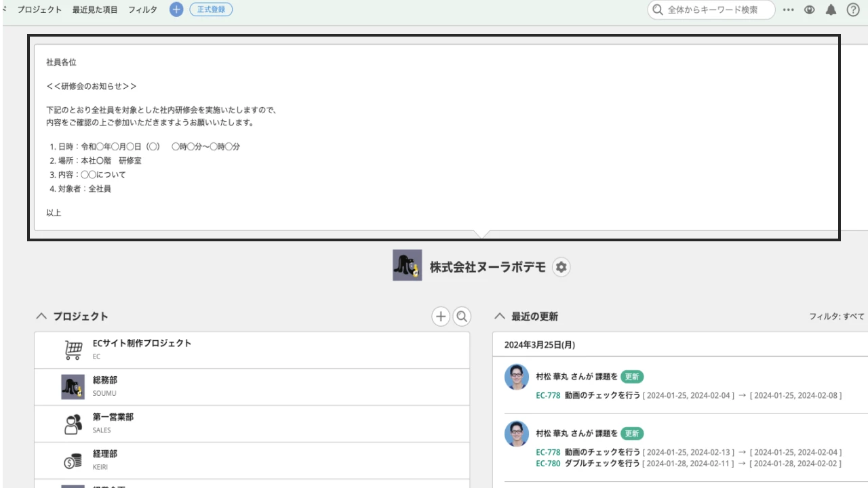Click in the 全体からキーワード検索 search field
Screen dimensions: 868x488
[x=711, y=9]
